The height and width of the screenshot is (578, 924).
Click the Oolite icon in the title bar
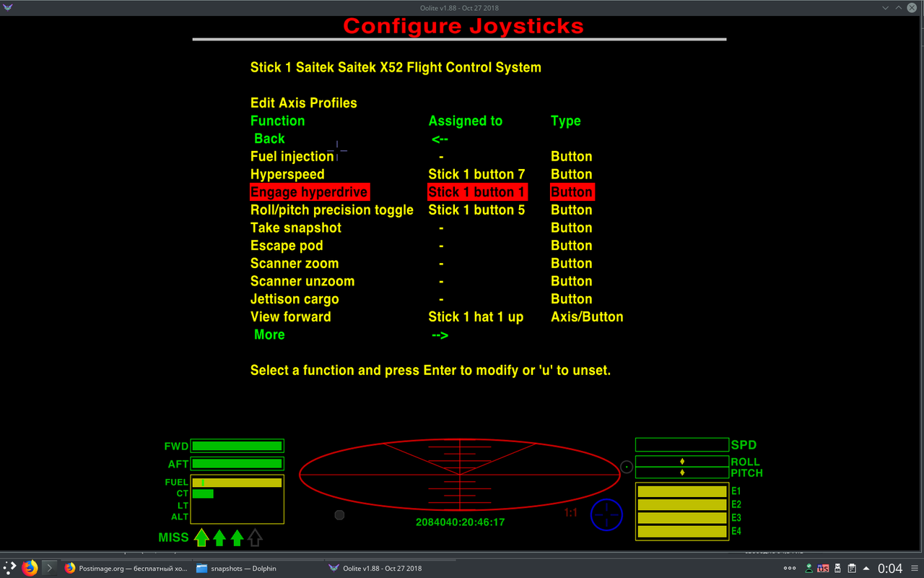pyautogui.click(x=9, y=7)
